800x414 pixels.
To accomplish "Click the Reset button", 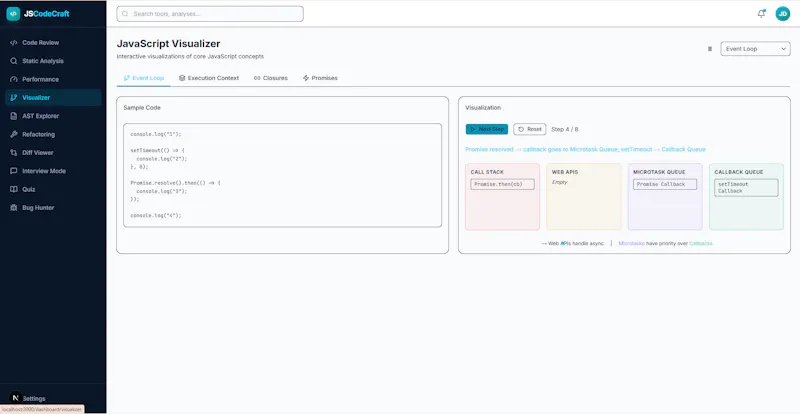I will (530, 129).
